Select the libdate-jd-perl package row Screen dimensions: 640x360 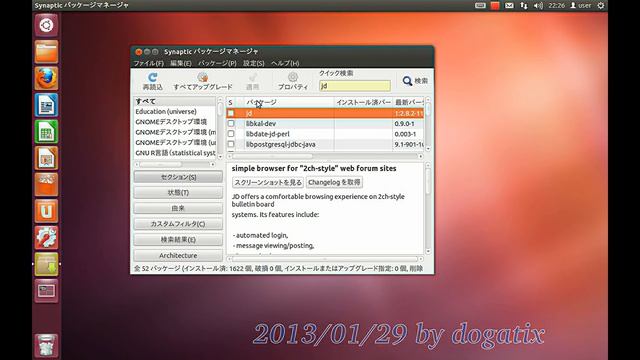pyautogui.click(x=325, y=134)
